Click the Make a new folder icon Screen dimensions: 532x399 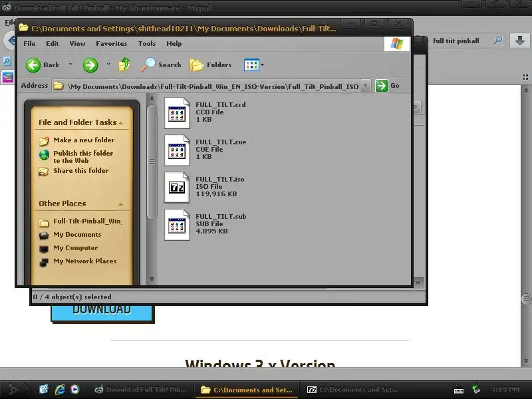coord(44,140)
